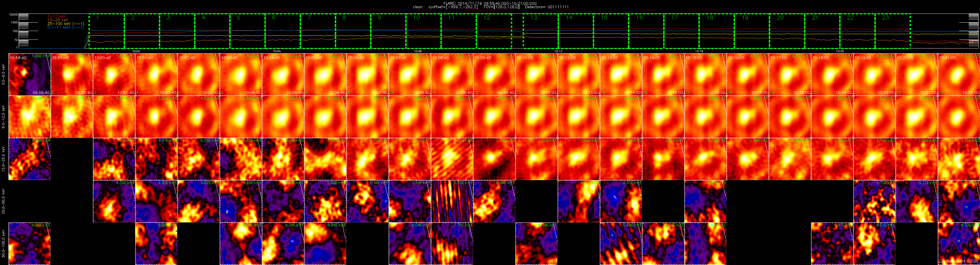Click the 25.0-50.0 keV row label

tap(3, 201)
